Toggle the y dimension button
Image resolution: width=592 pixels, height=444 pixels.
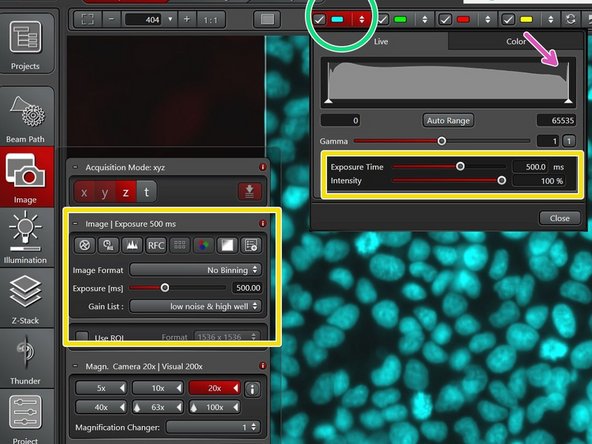coord(105,193)
